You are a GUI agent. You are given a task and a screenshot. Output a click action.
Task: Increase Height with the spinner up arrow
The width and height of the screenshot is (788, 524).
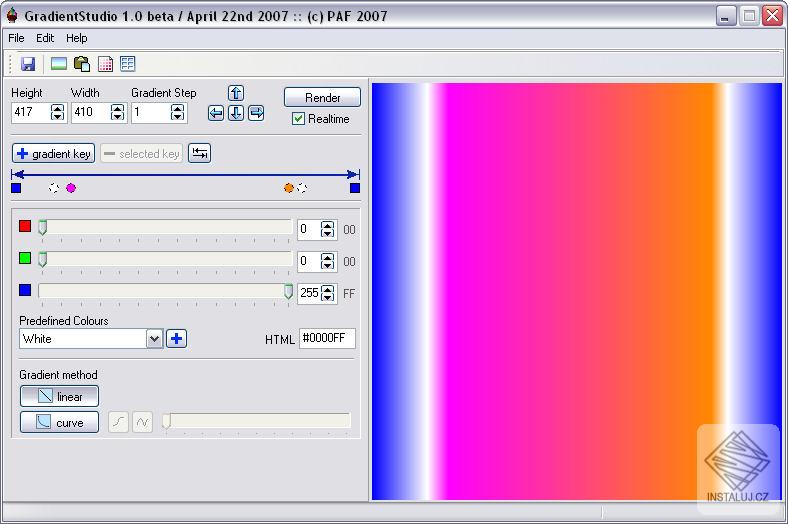pyautogui.click(x=58, y=108)
